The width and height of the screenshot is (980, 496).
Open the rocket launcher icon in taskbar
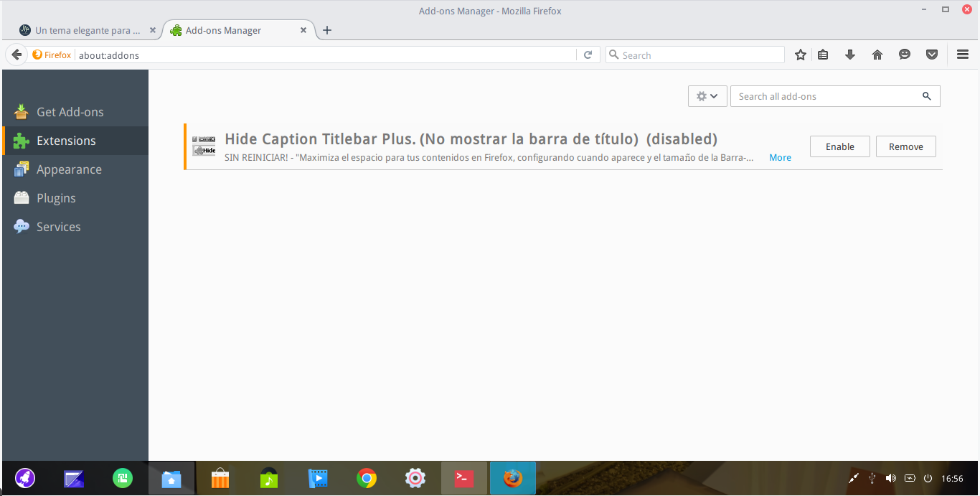click(x=25, y=478)
